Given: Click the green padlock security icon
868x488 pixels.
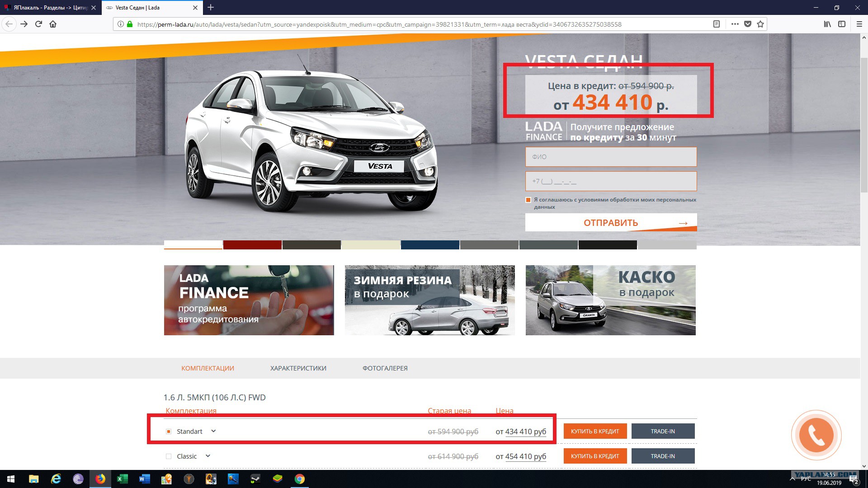Looking at the screenshot, I should pos(130,24).
